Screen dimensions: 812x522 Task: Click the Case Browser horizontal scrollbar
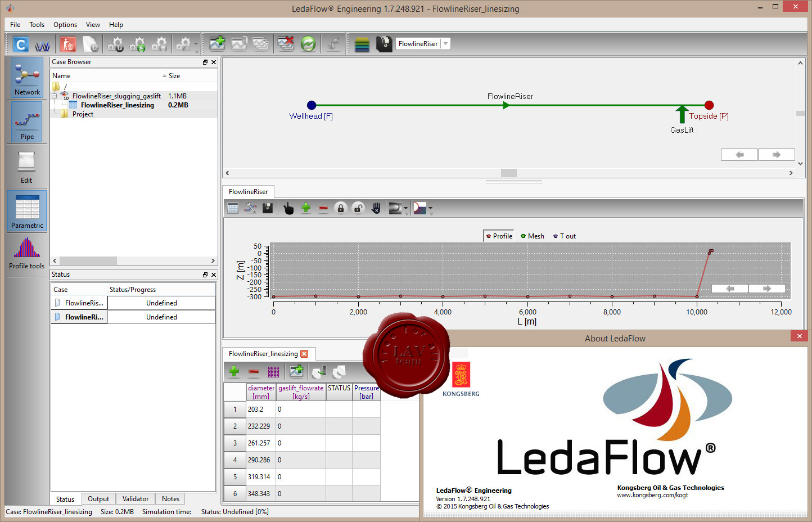[134, 261]
